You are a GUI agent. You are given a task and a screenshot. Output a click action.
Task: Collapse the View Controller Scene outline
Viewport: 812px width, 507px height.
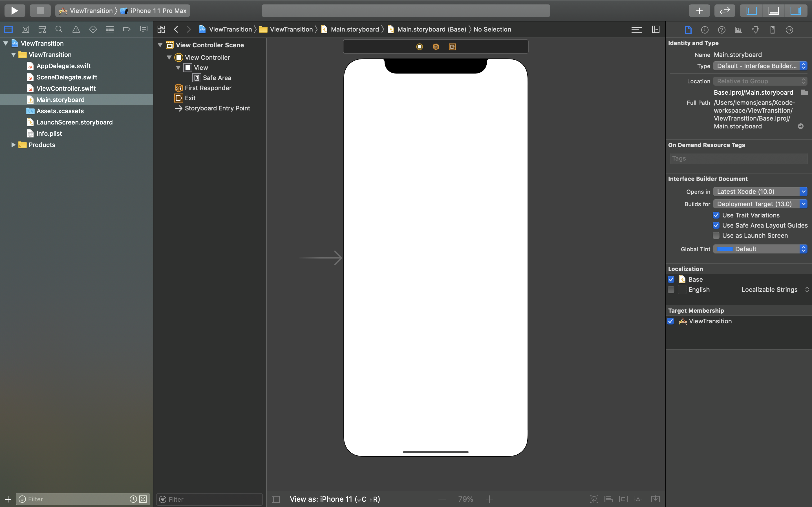(160, 45)
